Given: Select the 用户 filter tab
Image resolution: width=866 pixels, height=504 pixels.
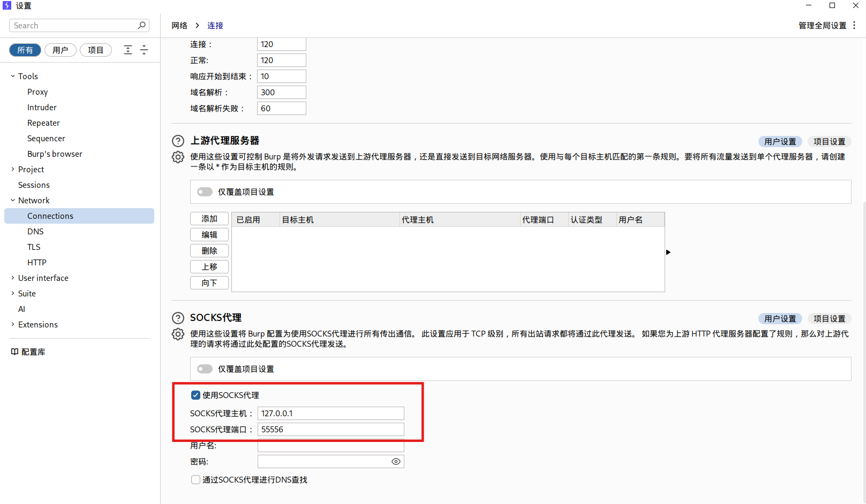Looking at the screenshot, I should [x=61, y=50].
